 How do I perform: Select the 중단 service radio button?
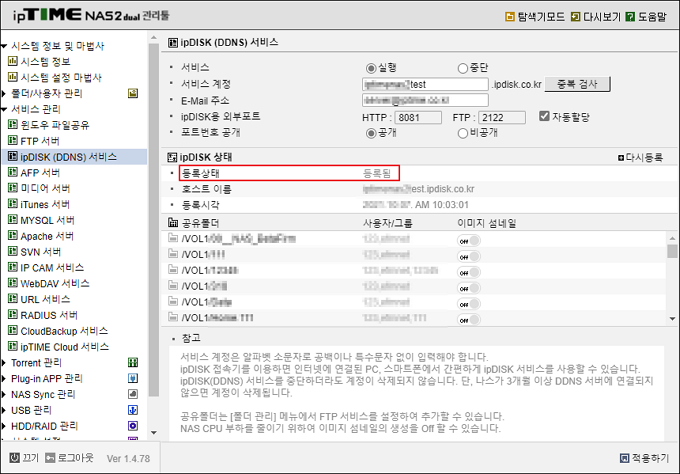coord(463,68)
